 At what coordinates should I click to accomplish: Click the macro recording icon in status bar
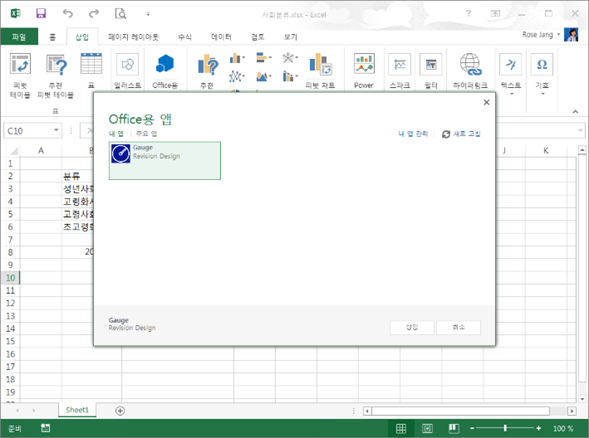pyautogui.click(x=45, y=428)
